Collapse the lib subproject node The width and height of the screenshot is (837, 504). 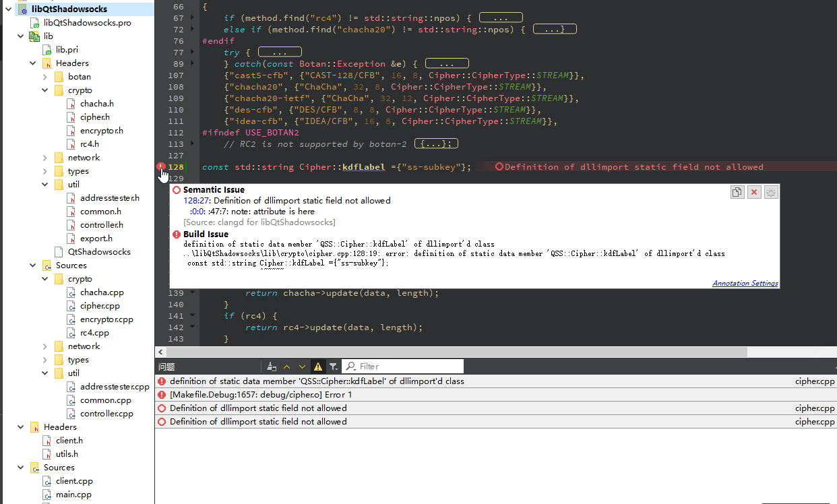pyautogui.click(x=20, y=36)
